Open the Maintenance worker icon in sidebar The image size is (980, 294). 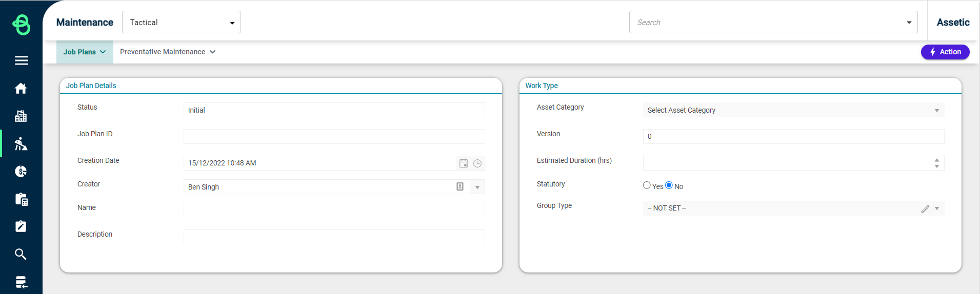pyautogui.click(x=21, y=144)
